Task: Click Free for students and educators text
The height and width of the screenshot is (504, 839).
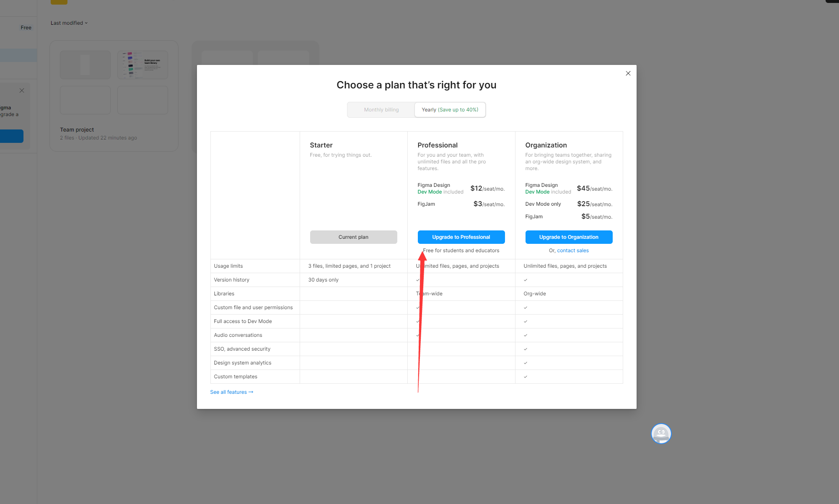Action: (461, 251)
